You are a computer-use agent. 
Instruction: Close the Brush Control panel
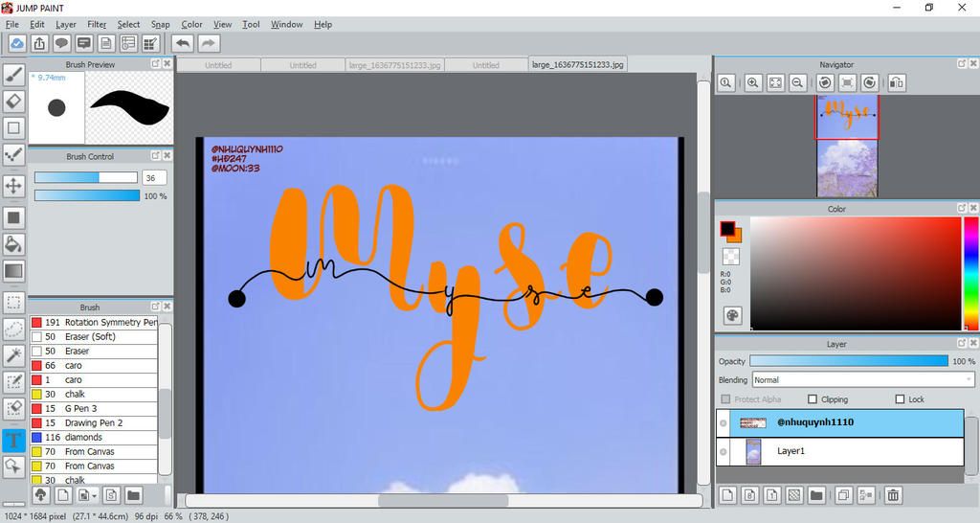(167, 156)
